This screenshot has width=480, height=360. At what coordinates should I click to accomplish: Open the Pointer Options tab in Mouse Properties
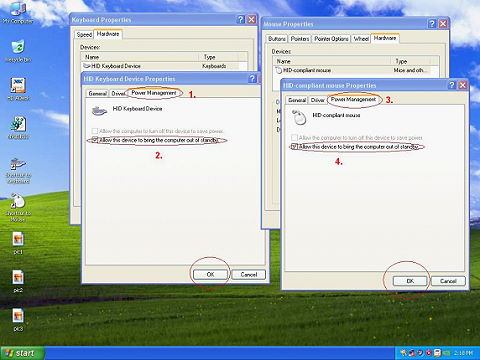[x=331, y=39]
